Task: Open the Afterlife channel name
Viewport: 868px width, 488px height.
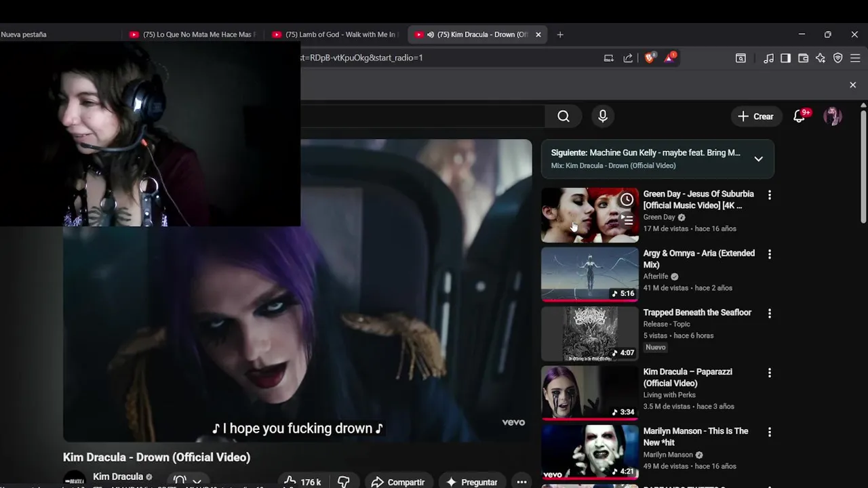Action: [x=656, y=277]
